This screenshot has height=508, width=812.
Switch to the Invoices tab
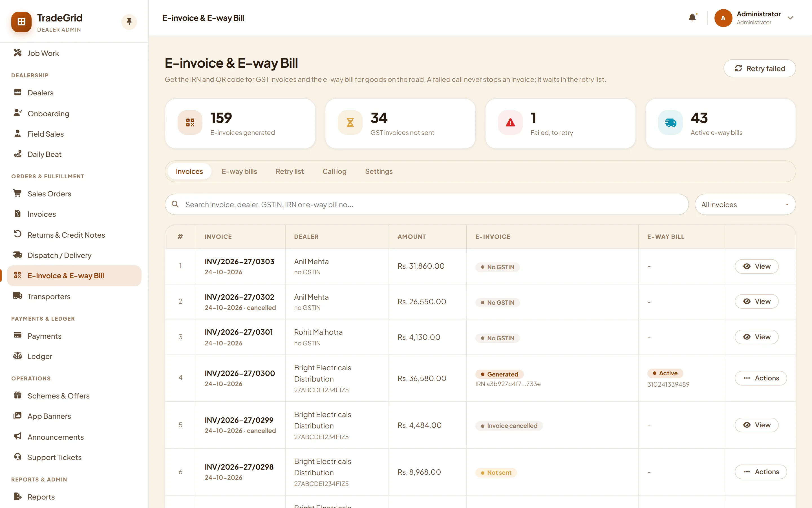[x=189, y=171]
